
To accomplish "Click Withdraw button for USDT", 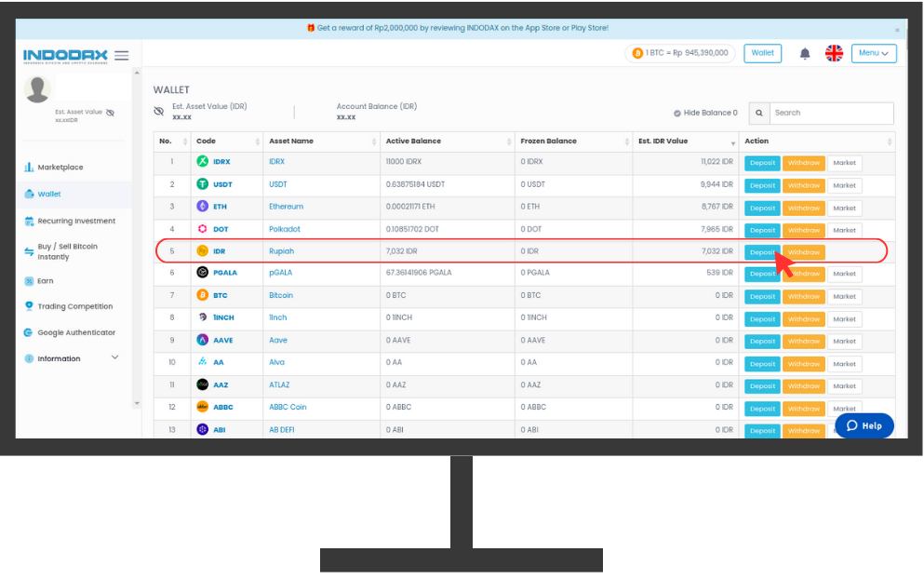I will 803,185.
